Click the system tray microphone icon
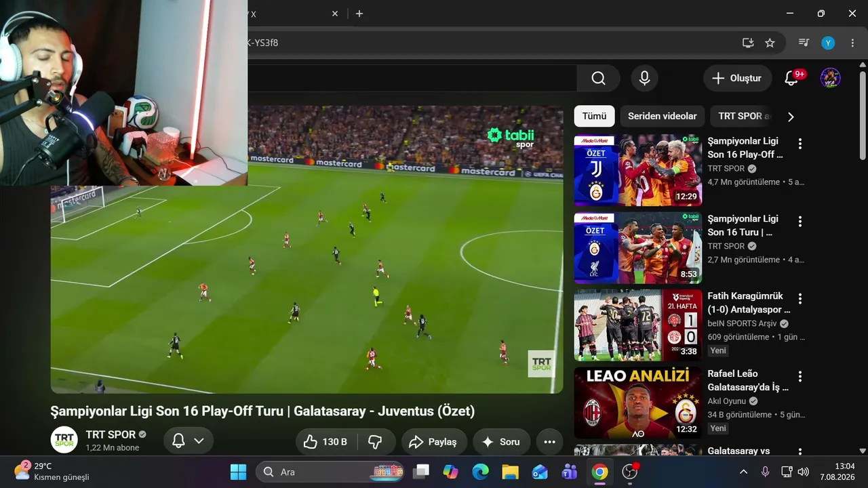This screenshot has width=868, height=488. point(765,472)
